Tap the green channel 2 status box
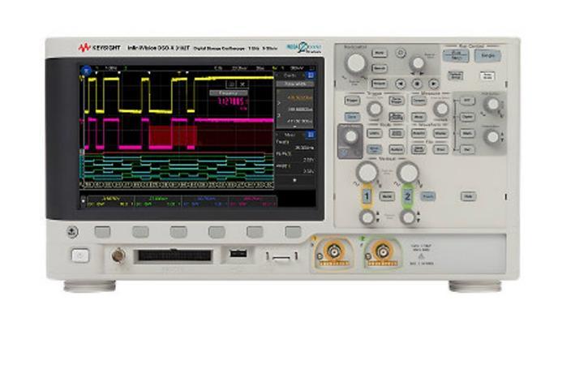588x365 pixels. tap(158, 201)
